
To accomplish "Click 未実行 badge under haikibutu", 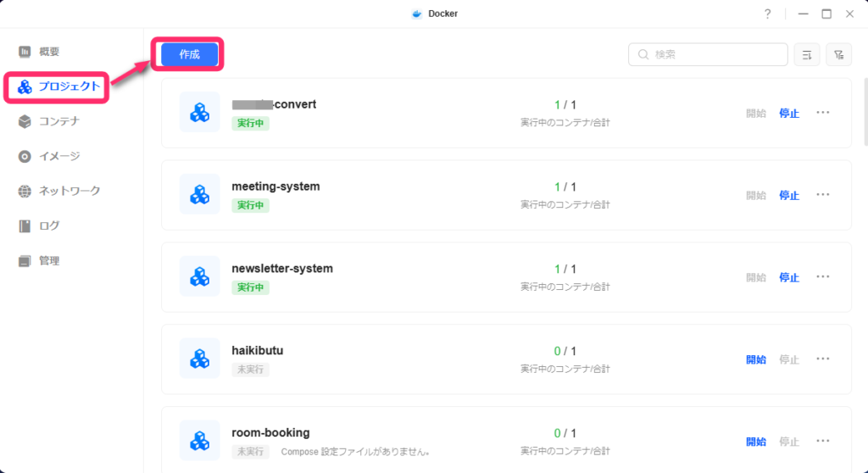I will pyautogui.click(x=250, y=370).
